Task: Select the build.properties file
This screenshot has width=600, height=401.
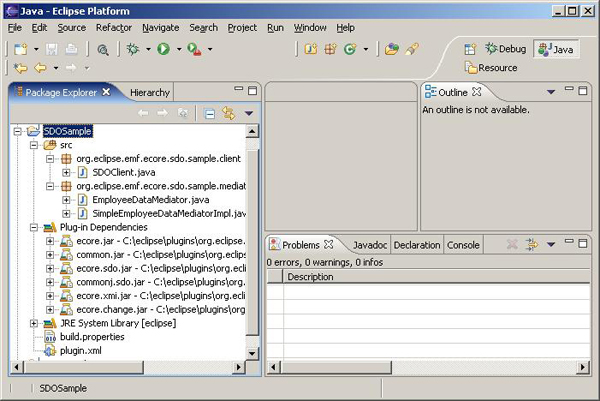Action: [x=92, y=337]
